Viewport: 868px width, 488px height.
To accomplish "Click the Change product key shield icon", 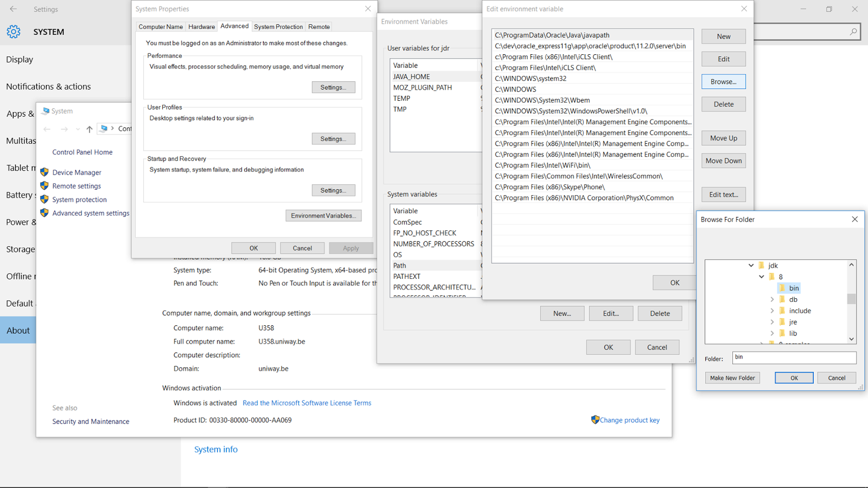I will (x=595, y=420).
